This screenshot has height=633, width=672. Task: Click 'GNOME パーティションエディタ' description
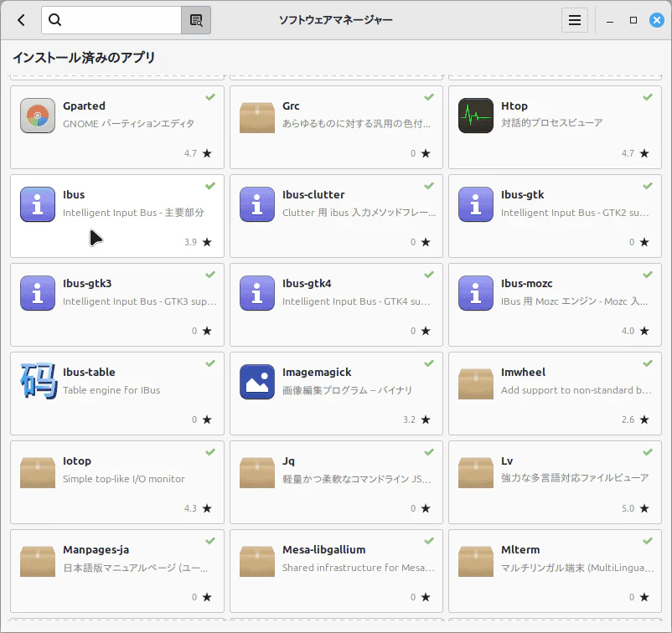(128, 124)
